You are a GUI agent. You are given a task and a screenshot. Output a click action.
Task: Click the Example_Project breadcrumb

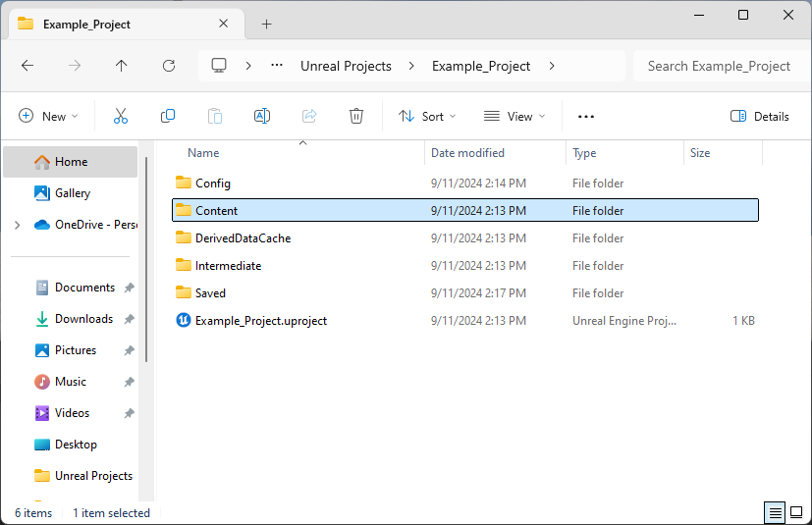(x=481, y=66)
